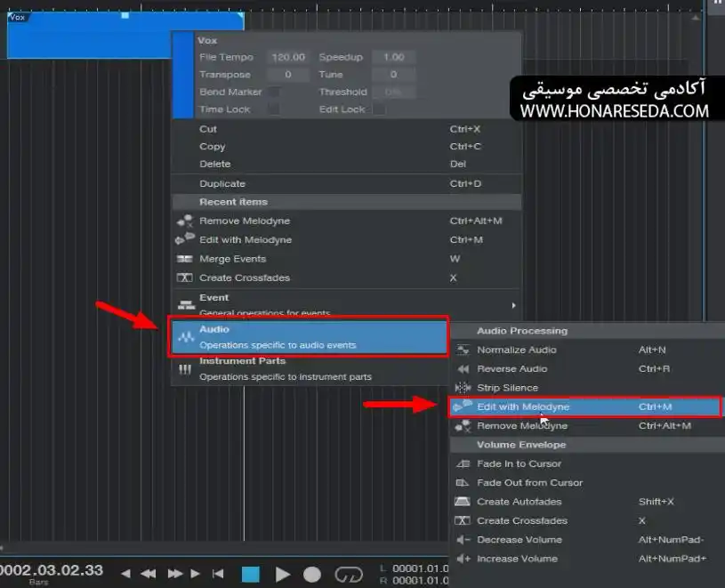Click the Transpose value field
The width and height of the screenshot is (725, 588).
tap(288, 75)
